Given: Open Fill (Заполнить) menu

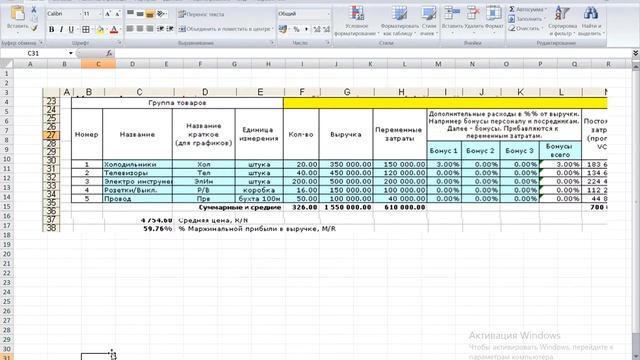Looking at the screenshot, I should click(526, 19).
